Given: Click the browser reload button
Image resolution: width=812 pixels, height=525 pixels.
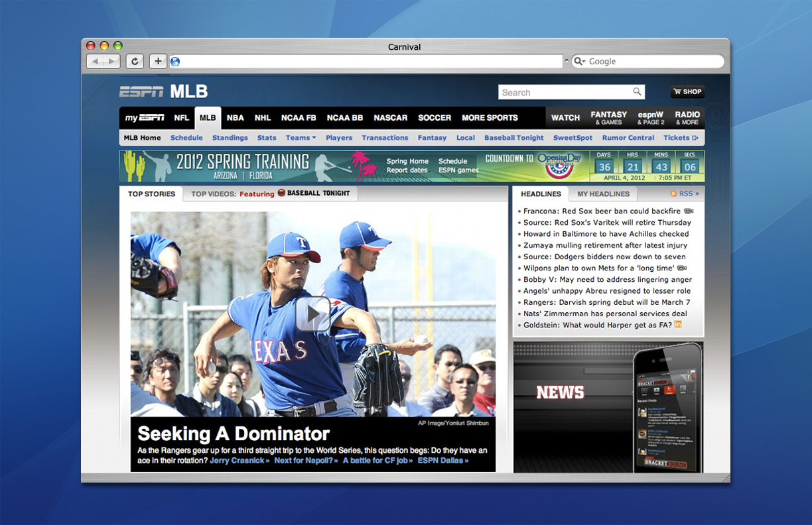Looking at the screenshot, I should 135,61.
